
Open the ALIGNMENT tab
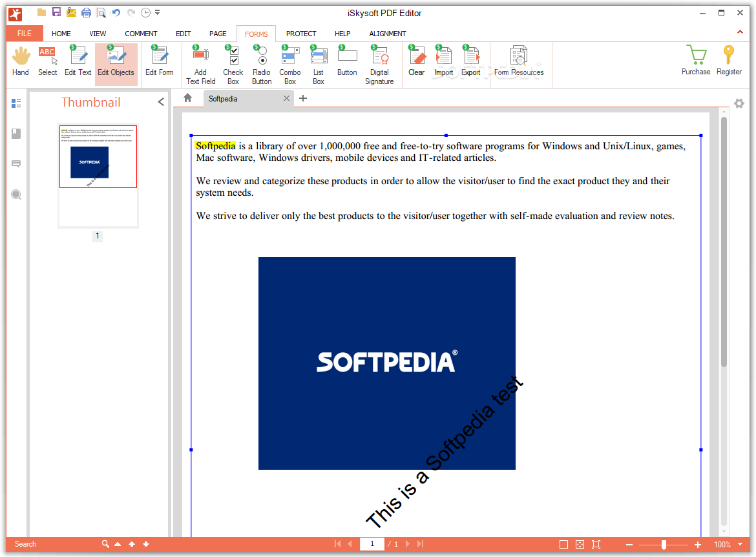pyautogui.click(x=388, y=33)
